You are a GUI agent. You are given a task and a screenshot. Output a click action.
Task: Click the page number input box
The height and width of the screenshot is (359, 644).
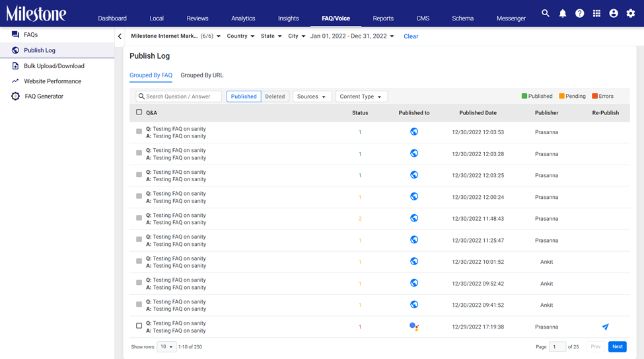[x=557, y=346]
